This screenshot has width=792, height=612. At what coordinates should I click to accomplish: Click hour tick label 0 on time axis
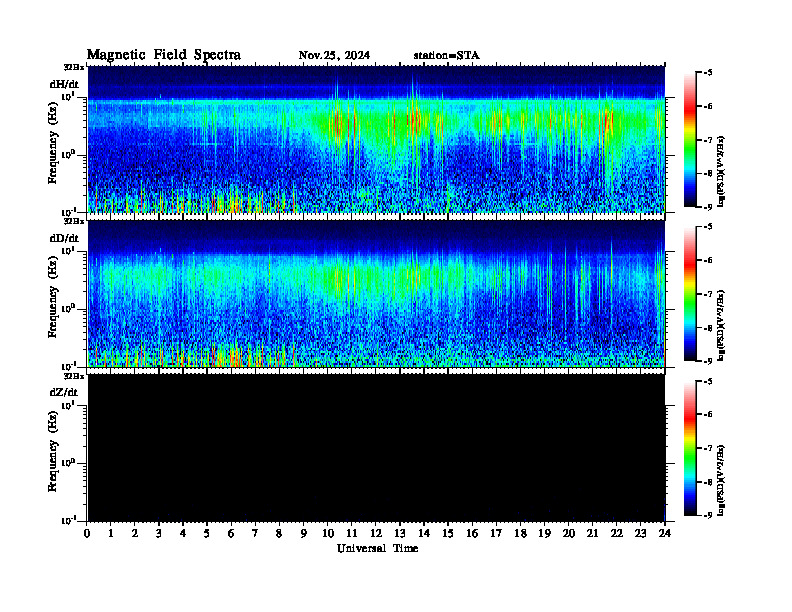click(87, 534)
